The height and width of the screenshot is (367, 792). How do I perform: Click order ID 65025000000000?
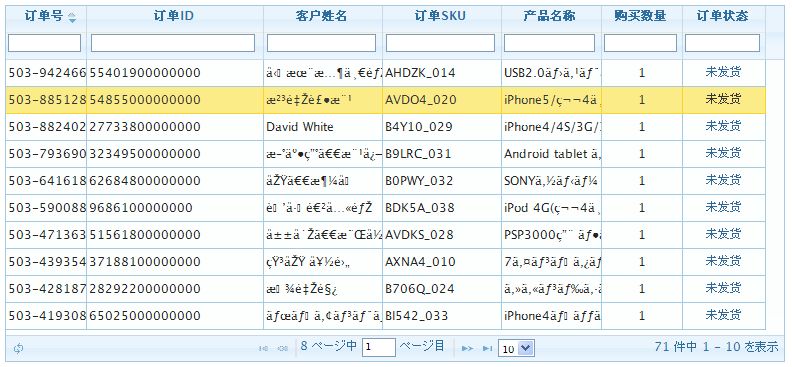[145, 316]
